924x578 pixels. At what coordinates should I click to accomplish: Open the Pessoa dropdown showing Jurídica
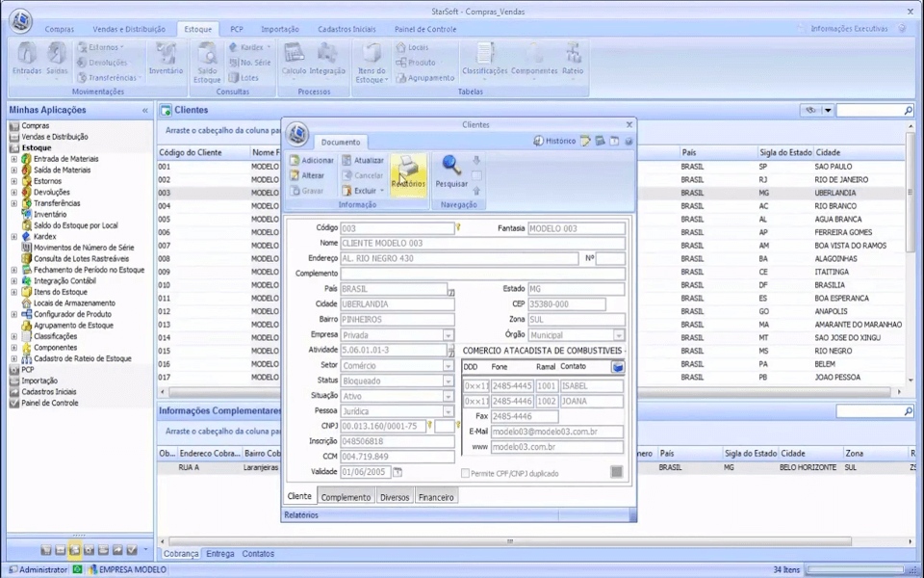[x=448, y=411]
